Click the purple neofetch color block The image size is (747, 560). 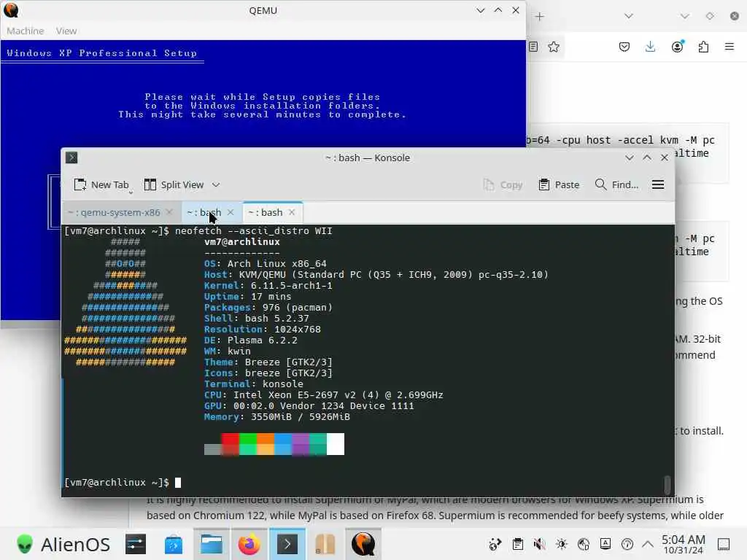coord(300,444)
